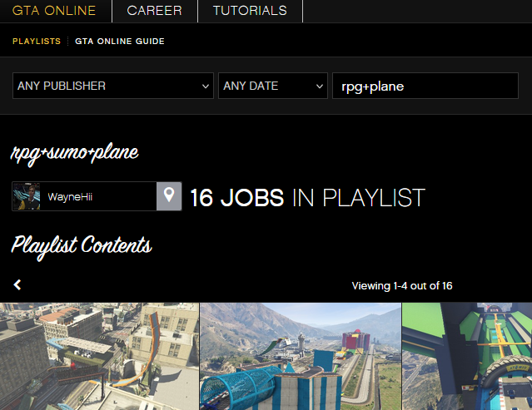Click the '16 JOBS IN PLAYLIST' text
Image resolution: width=532 pixels, height=410 pixels.
[x=307, y=198]
